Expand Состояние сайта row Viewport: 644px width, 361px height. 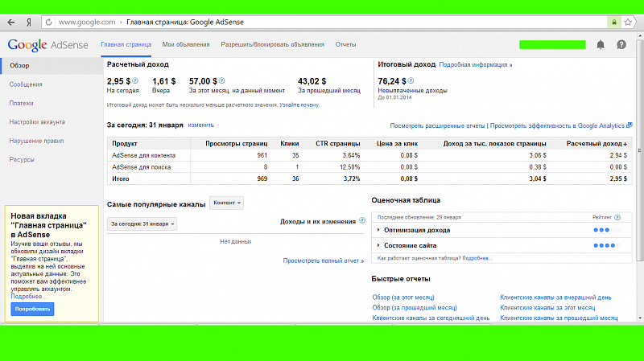[x=378, y=245]
